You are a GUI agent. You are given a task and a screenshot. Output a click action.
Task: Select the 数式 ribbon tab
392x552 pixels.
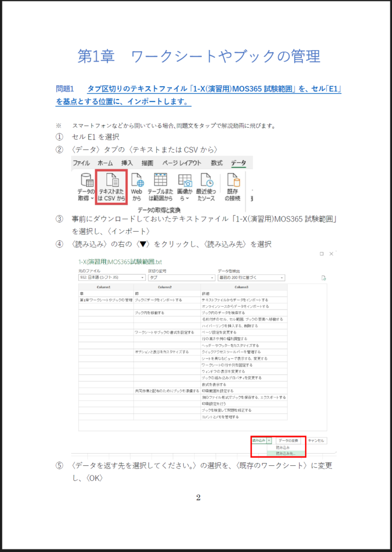217,163
